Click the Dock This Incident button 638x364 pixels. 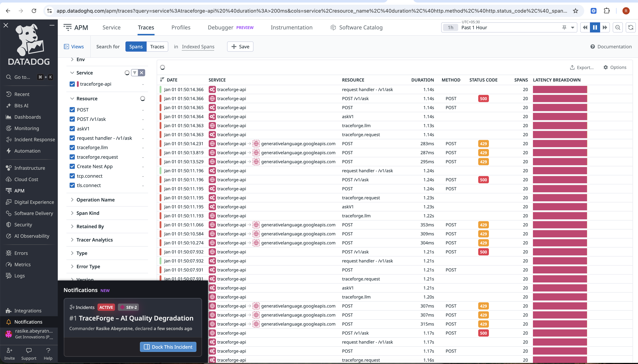[x=168, y=347]
